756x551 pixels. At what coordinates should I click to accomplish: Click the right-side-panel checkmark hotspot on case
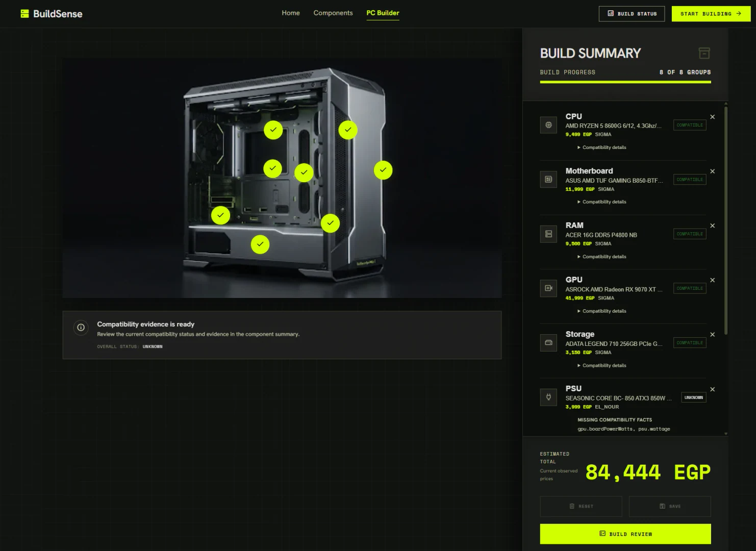pyautogui.click(x=383, y=170)
